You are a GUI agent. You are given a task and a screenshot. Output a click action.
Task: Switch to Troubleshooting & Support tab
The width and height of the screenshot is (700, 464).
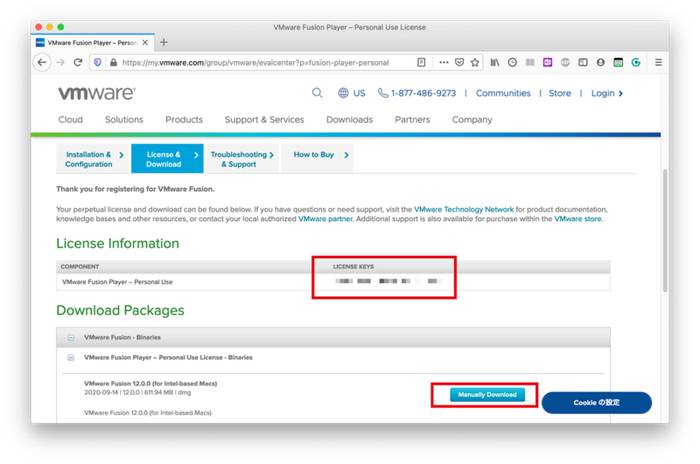[x=242, y=159]
